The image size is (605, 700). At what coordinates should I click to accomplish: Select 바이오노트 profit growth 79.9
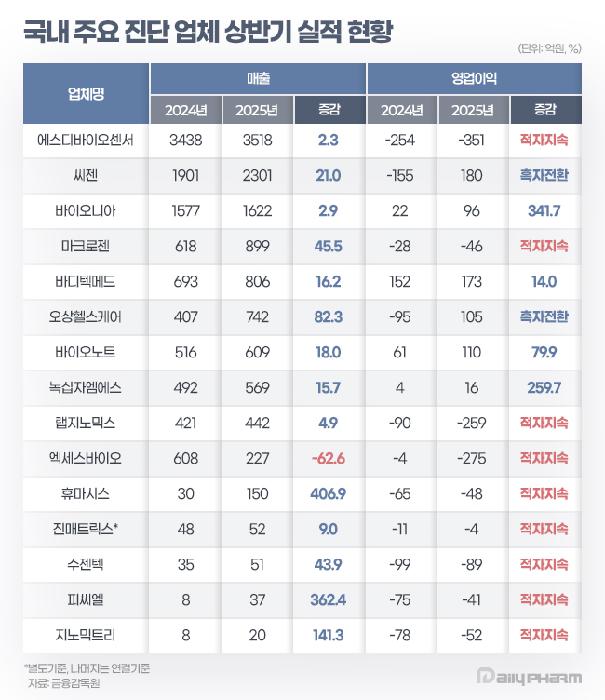tap(544, 352)
